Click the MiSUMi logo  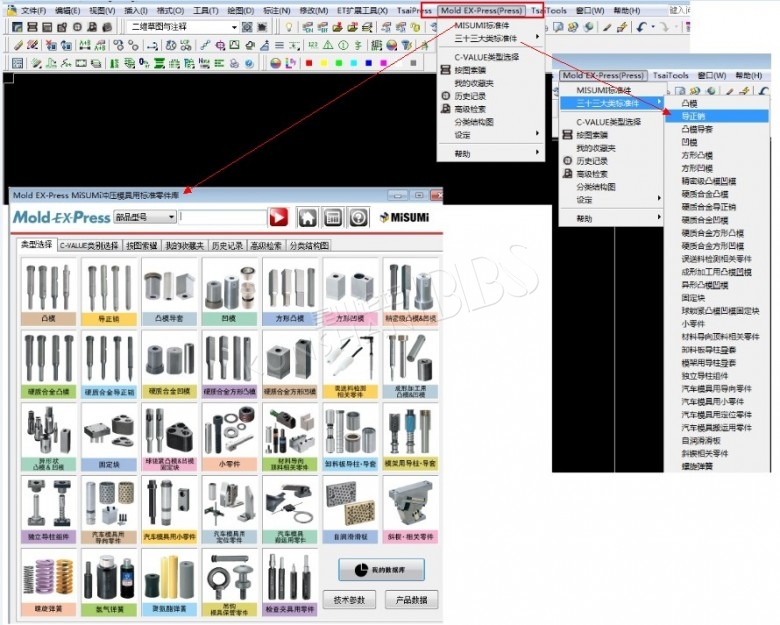(404, 217)
